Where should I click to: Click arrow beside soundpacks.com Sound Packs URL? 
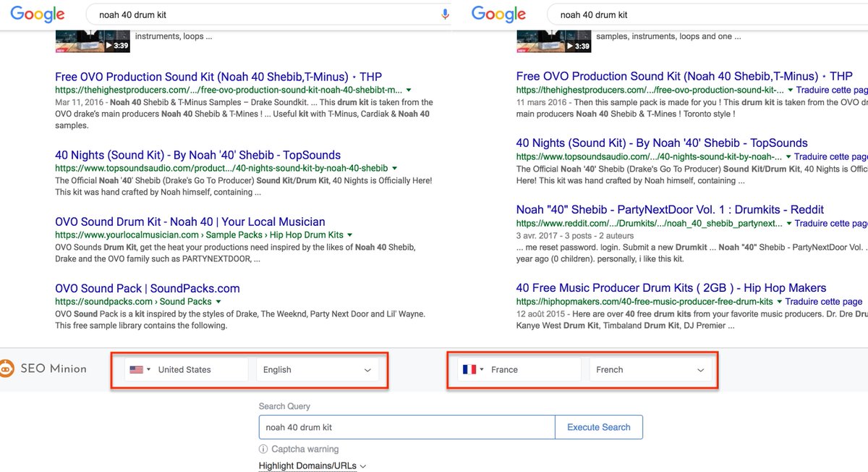click(218, 302)
